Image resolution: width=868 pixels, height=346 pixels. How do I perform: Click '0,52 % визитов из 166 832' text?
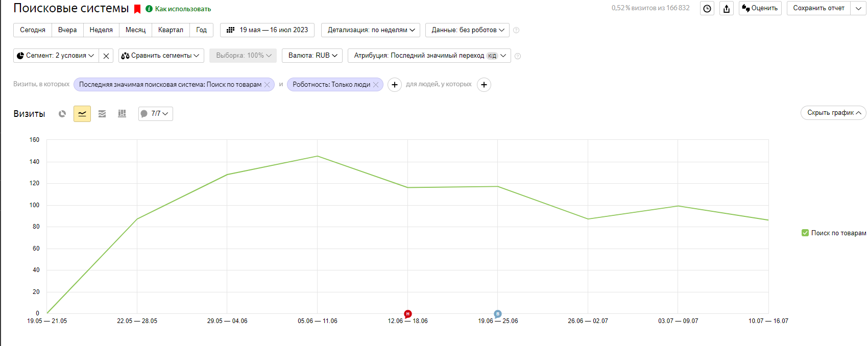click(650, 8)
